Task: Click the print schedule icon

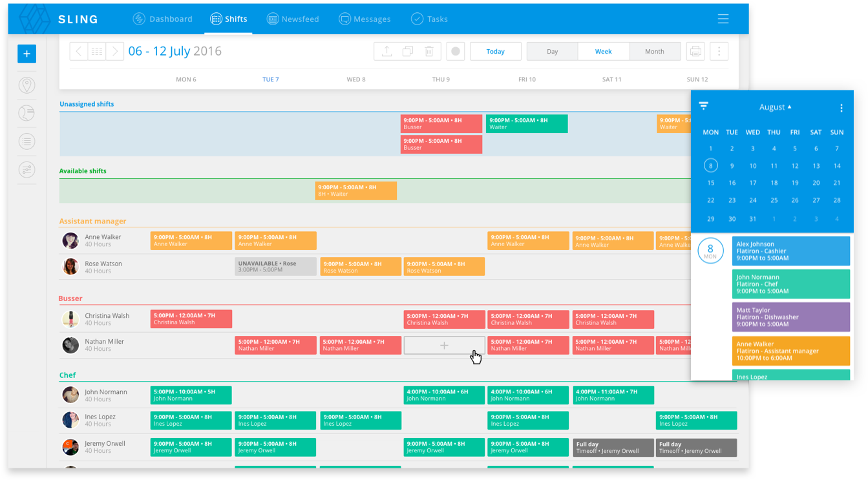Action: pyautogui.click(x=695, y=52)
